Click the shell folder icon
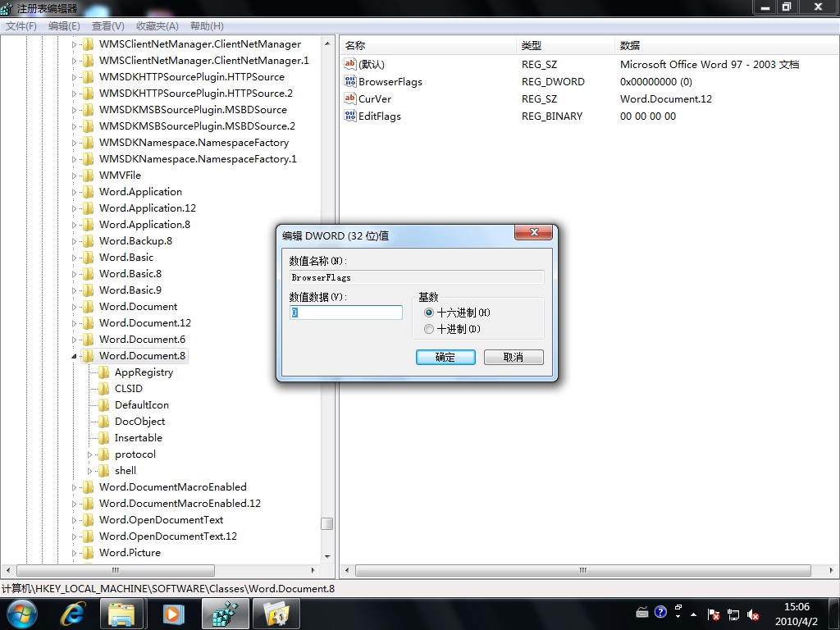 pos(103,471)
